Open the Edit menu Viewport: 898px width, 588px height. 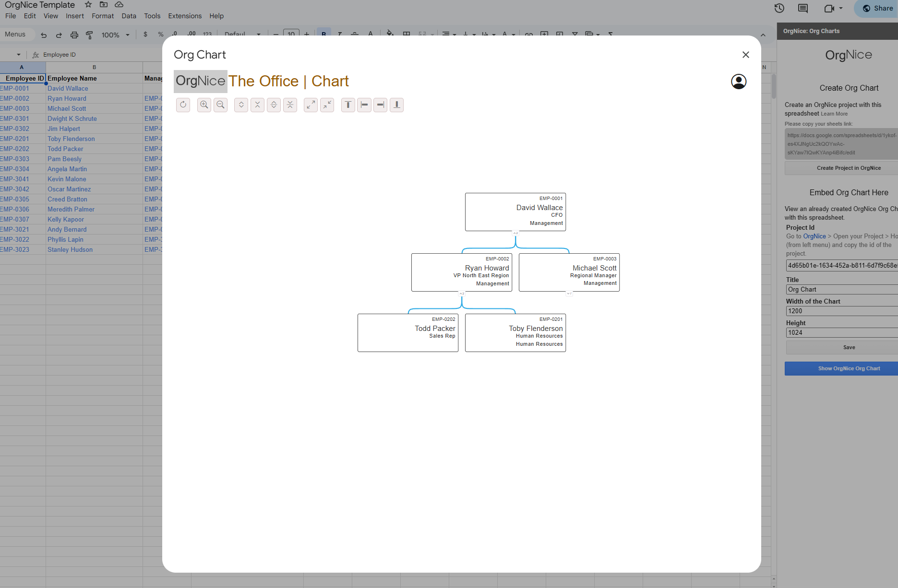(x=30, y=16)
